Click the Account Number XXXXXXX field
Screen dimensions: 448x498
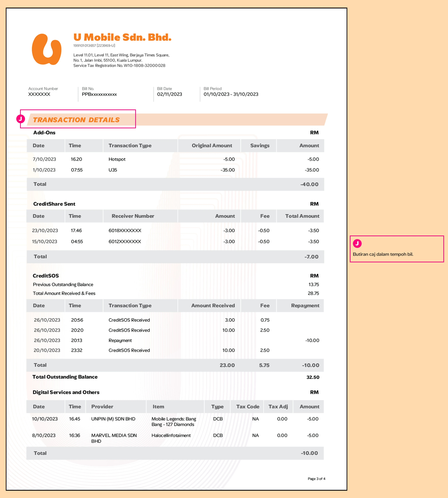(x=39, y=94)
